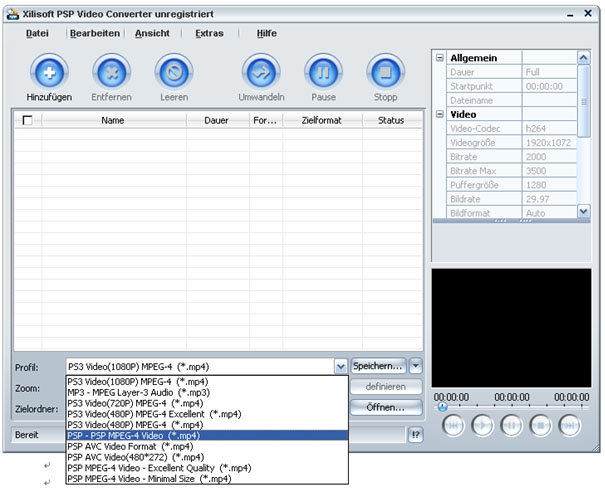Click the Entfernen remove icon
The height and width of the screenshot is (494, 605).
tap(111, 73)
